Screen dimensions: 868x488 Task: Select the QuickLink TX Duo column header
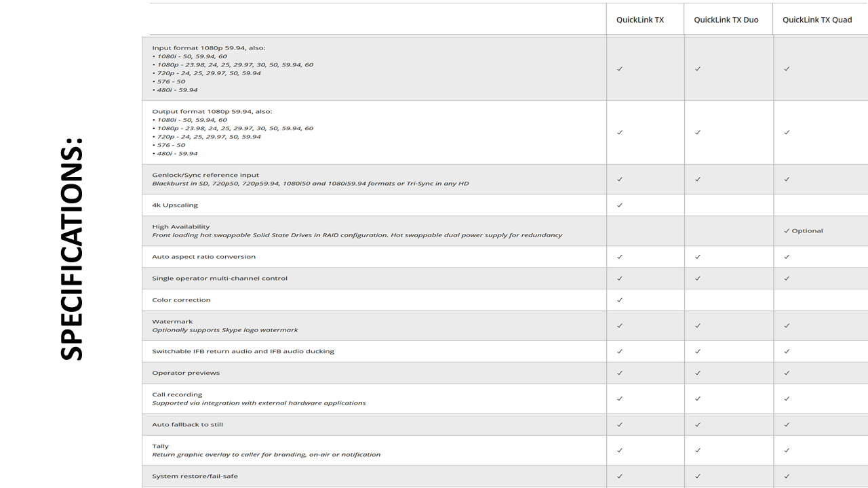726,20
